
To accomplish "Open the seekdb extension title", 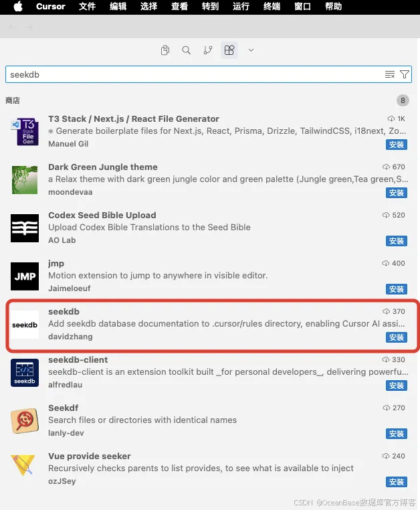I will click(x=64, y=311).
